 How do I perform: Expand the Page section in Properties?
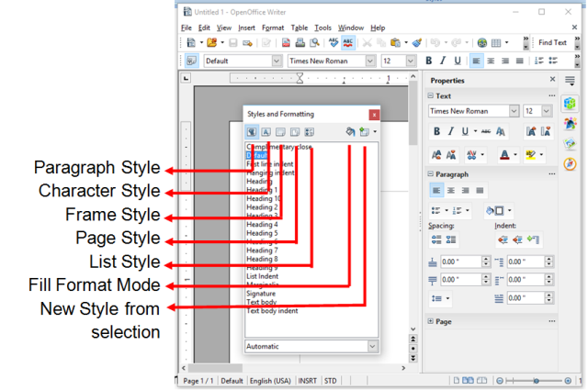coord(431,321)
